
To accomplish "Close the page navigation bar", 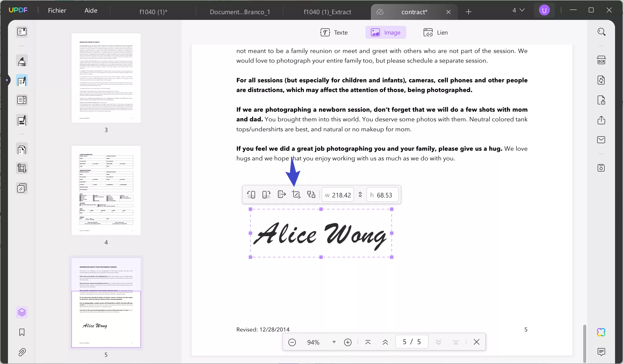I will pyautogui.click(x=476, y=342).
